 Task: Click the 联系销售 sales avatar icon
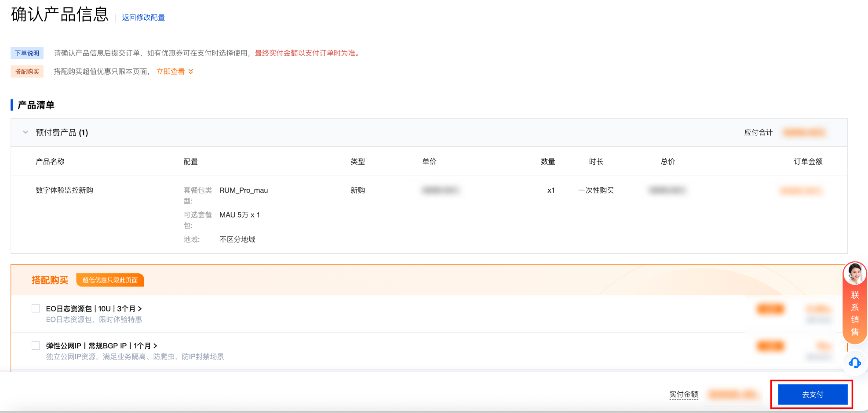point(855,274)
